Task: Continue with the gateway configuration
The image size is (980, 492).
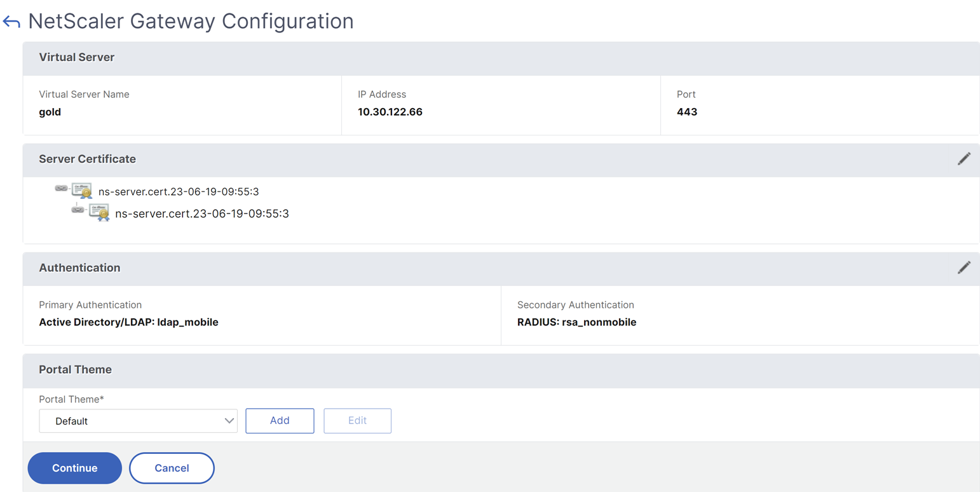Action: (x=74, y=468)
